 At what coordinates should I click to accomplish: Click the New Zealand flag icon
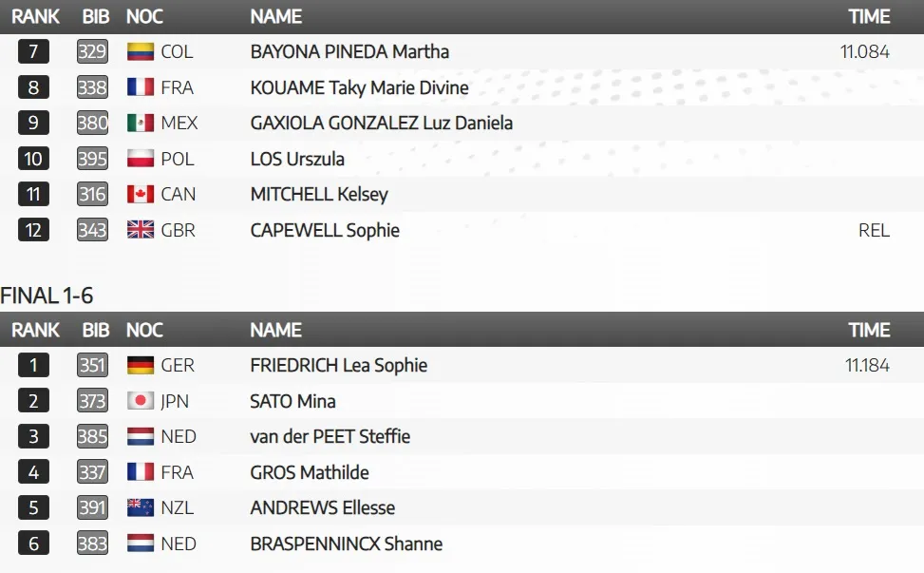coord(141,507)
